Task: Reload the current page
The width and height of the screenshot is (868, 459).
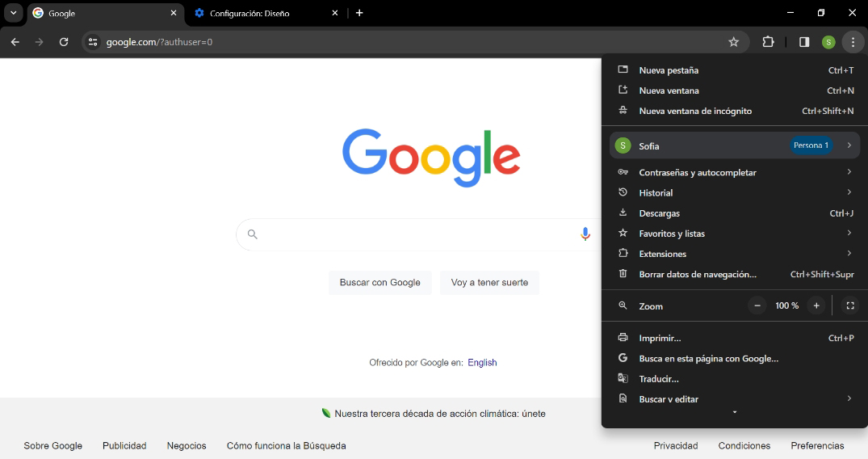Action: point(64,42)
